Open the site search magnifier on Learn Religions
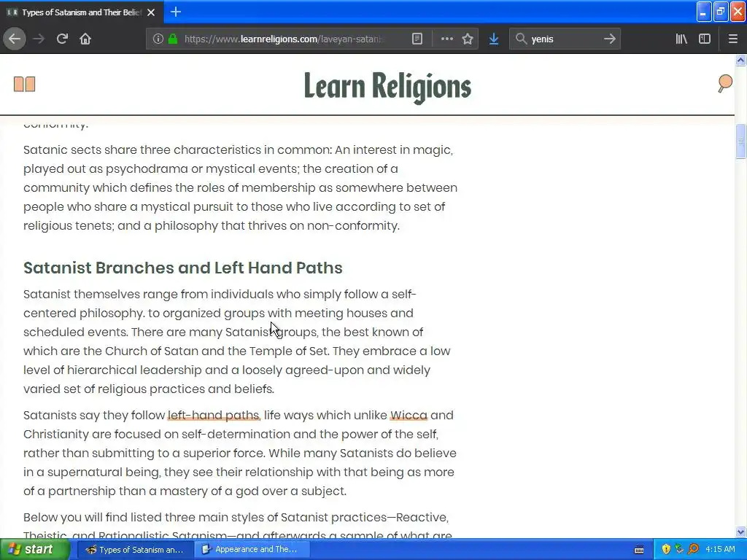The image size is (747, 560). (724, 83)
